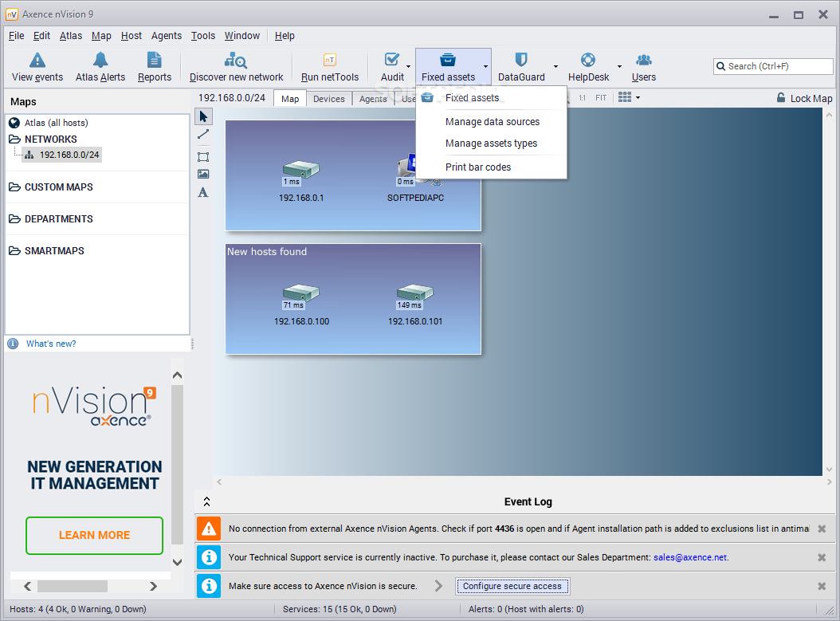This screenshot has height=621, width=840.
Task: Choose Manage assets types entry
Action: click(492, 143)
